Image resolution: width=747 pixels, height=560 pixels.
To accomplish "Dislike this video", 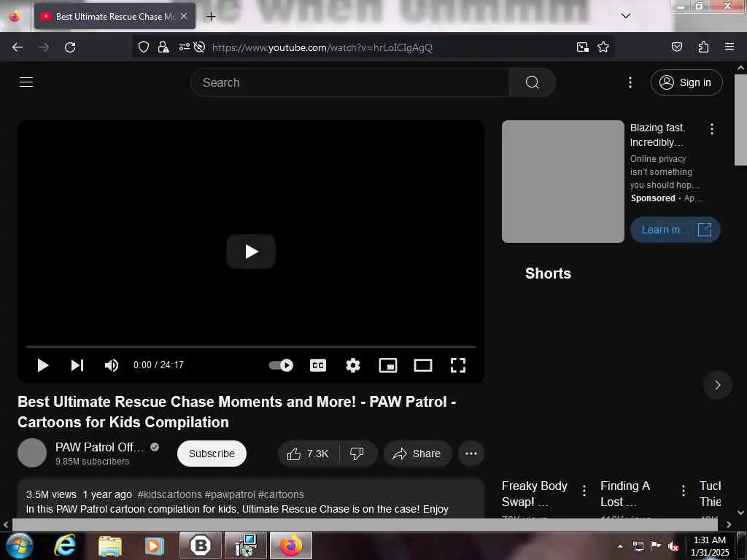I will coord(357,454).
